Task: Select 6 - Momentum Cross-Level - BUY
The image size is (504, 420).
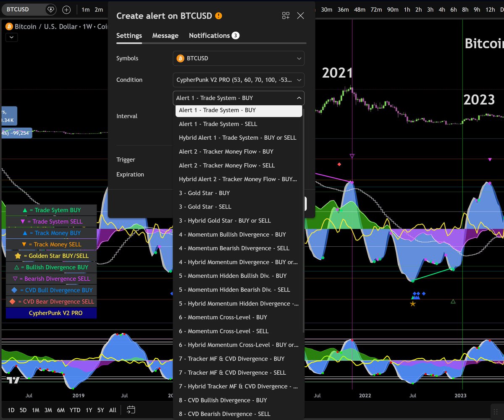Action: [x=239, y=317]
